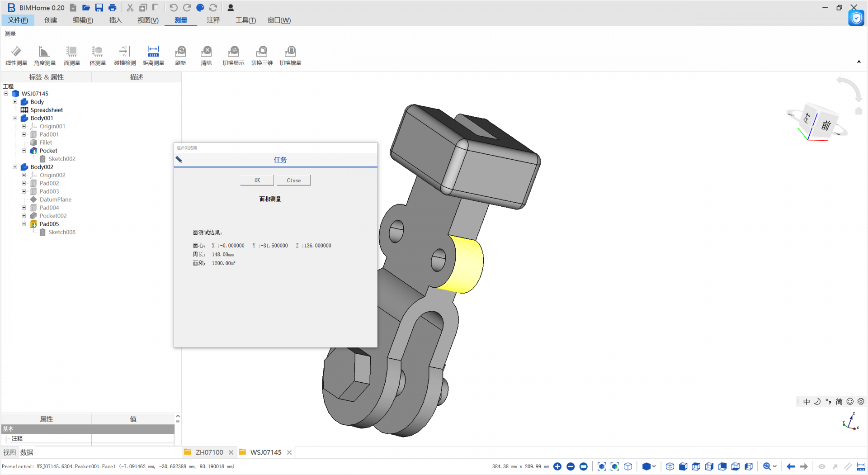This screenshot has height=475, width=868.
Task: Select Sketch008 in the model tree
Action: (x=62, y=232)
